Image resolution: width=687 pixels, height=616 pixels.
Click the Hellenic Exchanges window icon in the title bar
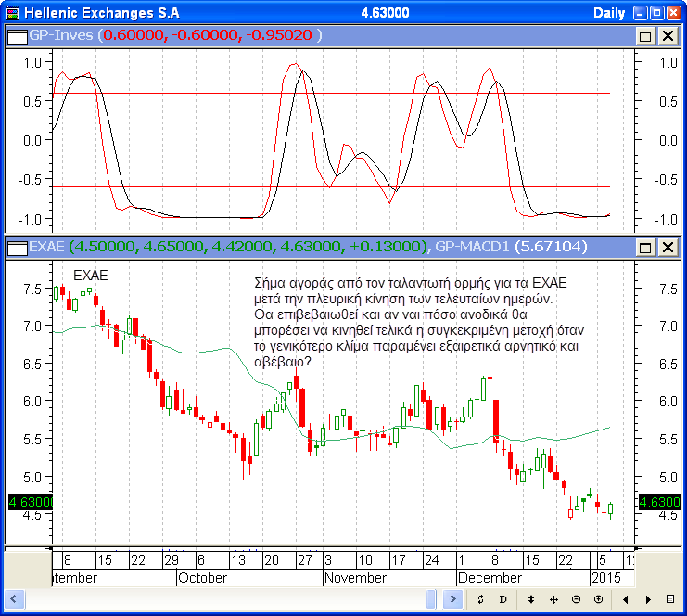coord(13,13)
